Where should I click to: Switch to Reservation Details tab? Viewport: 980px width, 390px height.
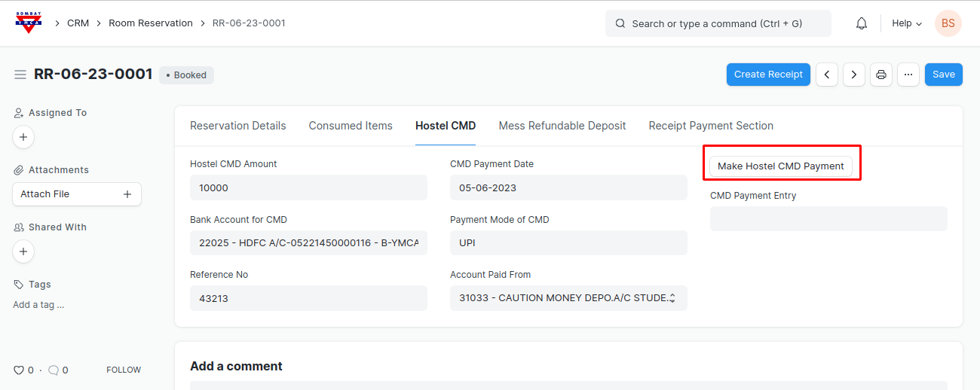coord(237,126)
